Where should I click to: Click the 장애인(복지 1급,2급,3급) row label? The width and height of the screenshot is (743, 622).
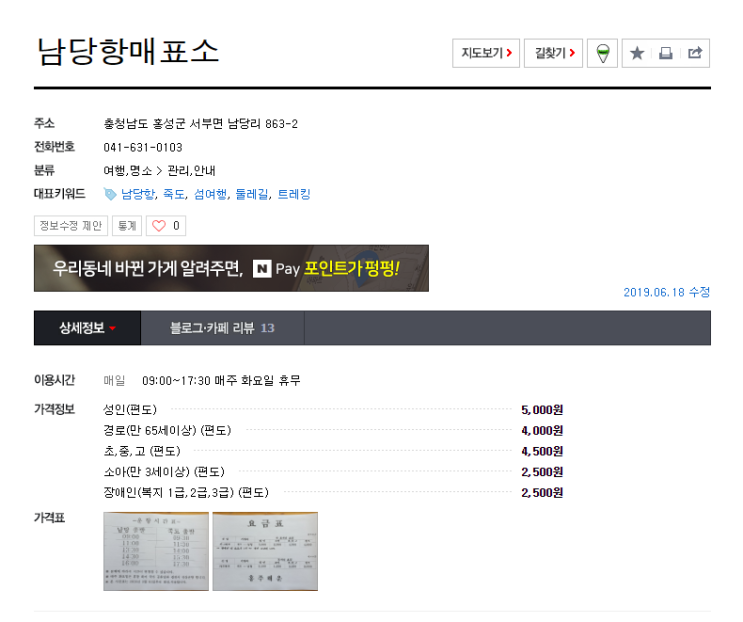point(186,493)
